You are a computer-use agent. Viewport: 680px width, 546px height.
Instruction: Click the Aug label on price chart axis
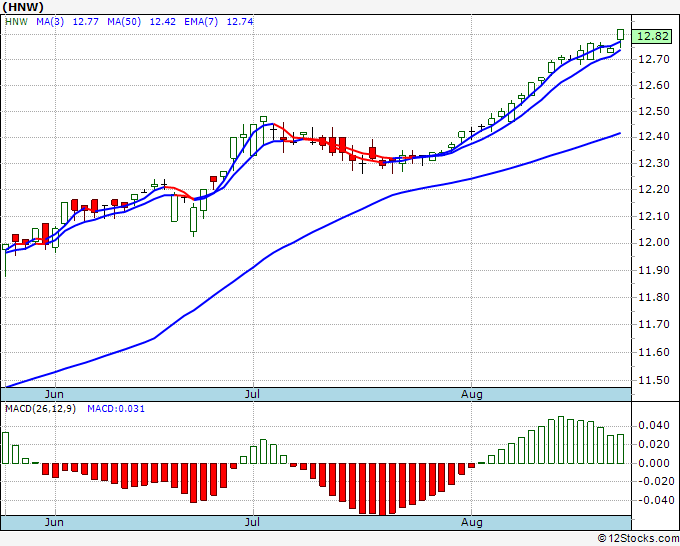click(471, 394)
